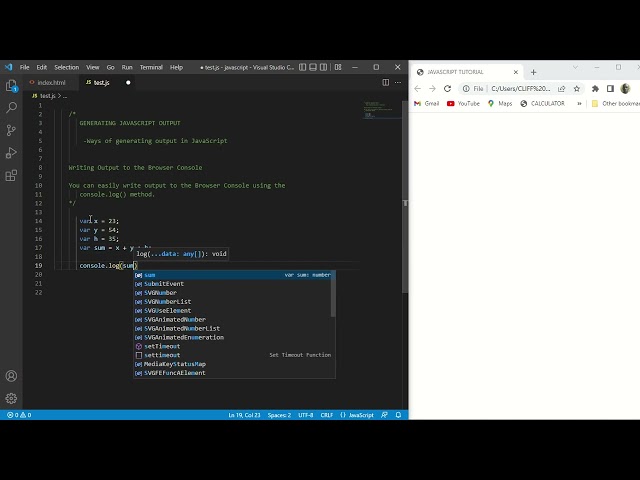640x480 pixels.
Task: Switch to the test.js editor tab
Action: (x=102, y=82)
